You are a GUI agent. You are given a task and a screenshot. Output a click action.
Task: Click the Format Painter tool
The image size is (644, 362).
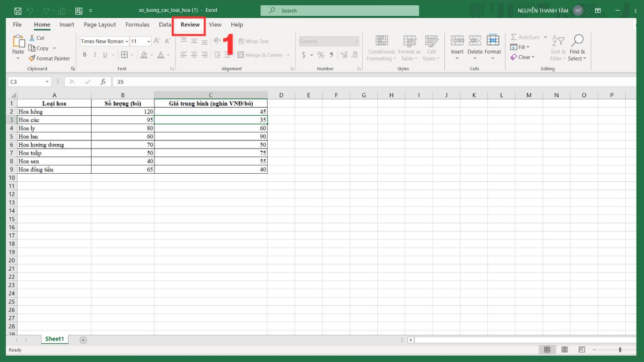[49, 58]
